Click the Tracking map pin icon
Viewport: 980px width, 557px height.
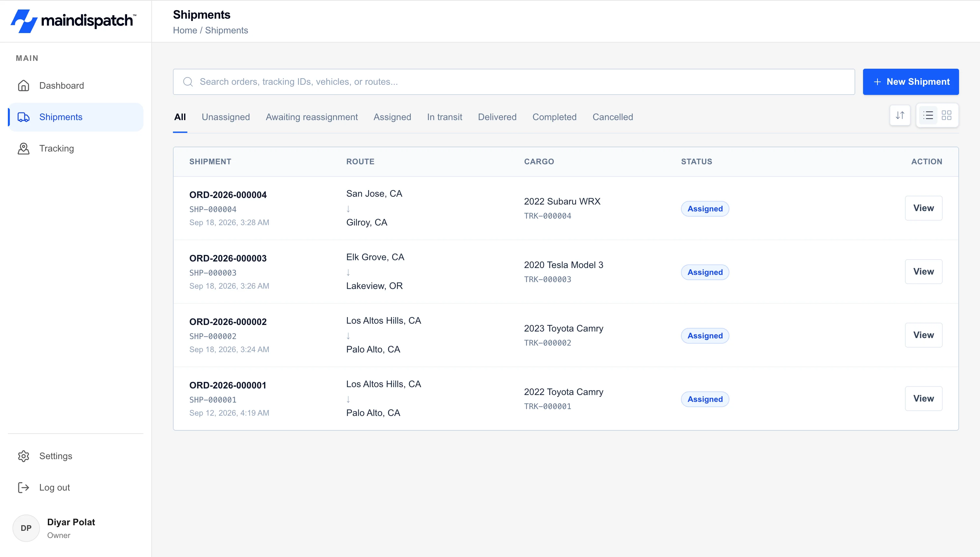coord(23,149)
